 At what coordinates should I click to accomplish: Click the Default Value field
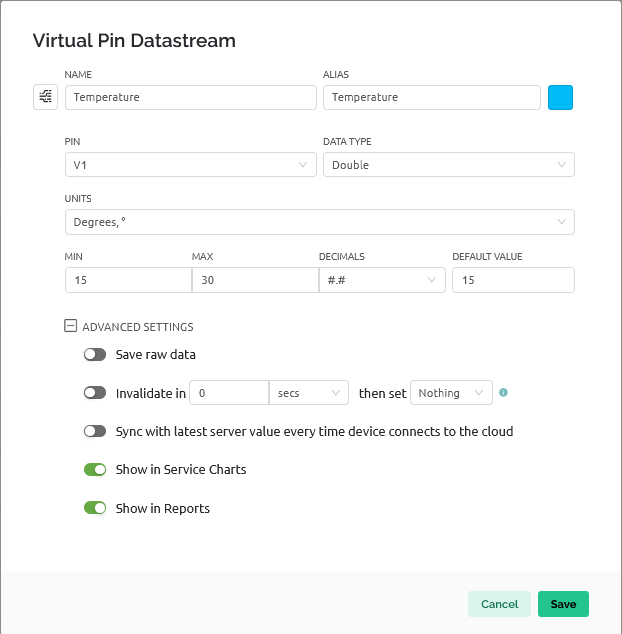coord(514,280)
